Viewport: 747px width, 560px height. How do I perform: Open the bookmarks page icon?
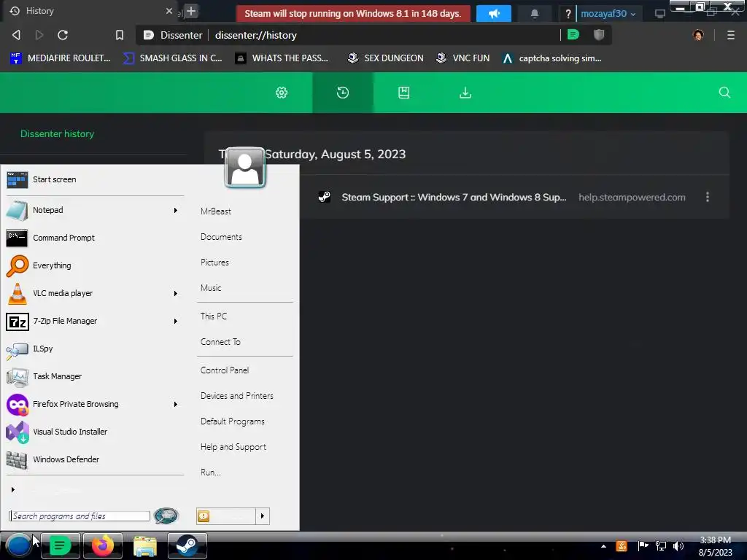tap(404, 93)
